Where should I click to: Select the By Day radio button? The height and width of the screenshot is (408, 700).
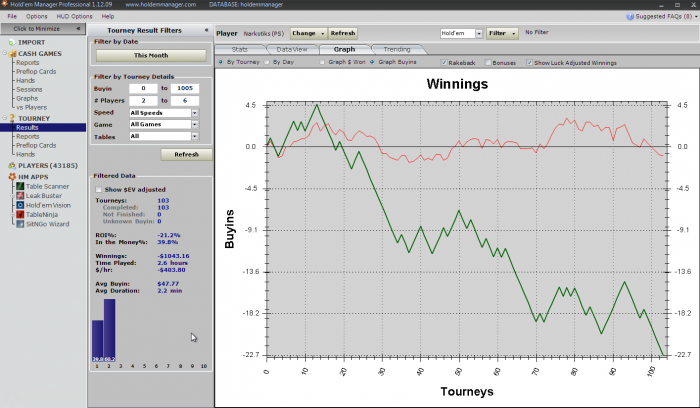267,62
